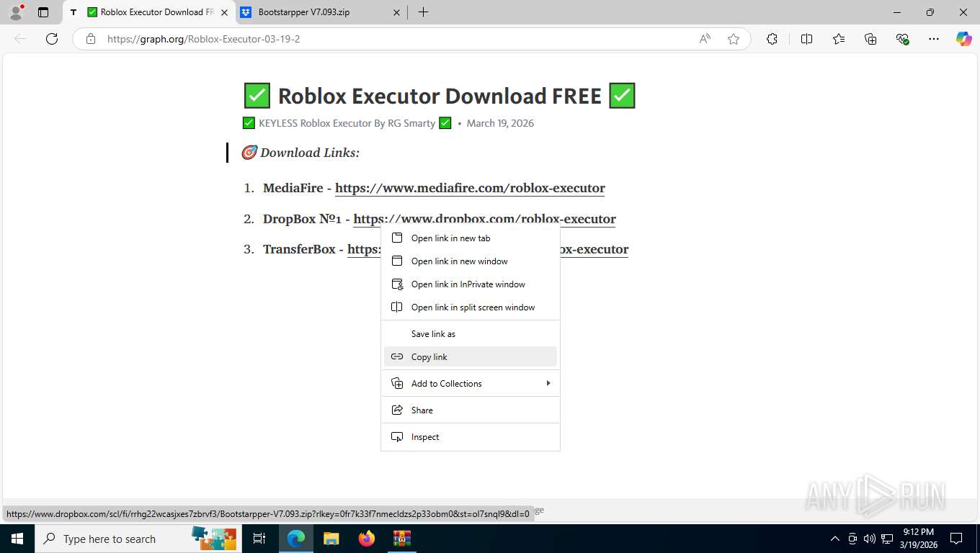The image size is (980, 553).
Task: Open Browser essentials heart icon
Action: pos(902,39)
